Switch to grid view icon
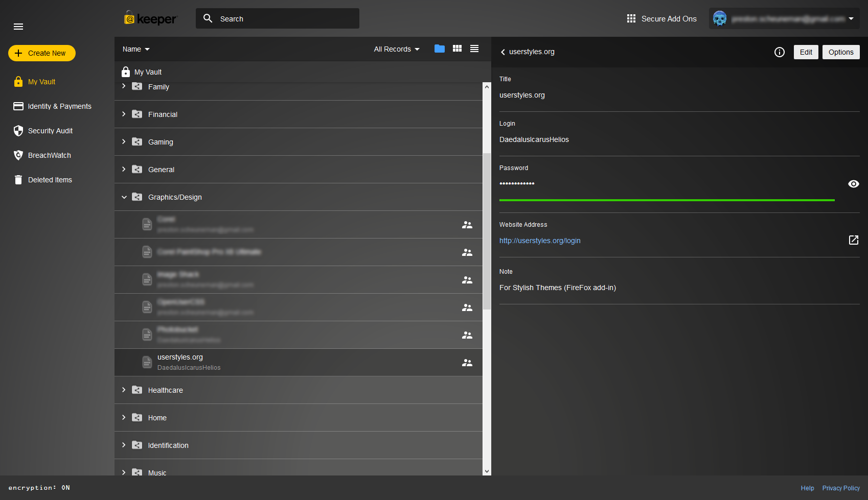The image size is (868, 500). point(457,49)
